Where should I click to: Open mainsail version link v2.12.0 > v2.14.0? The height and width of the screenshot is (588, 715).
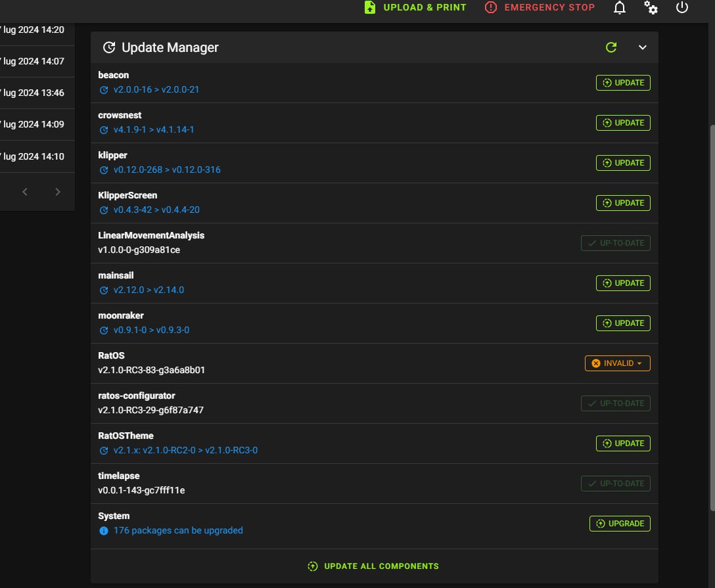tap(149, 290)
